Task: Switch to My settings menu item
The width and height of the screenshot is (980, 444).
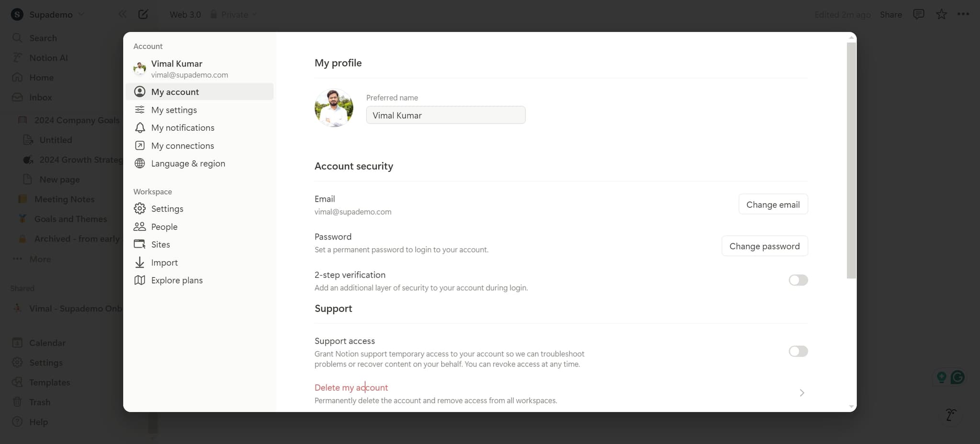Action: pos(174,110)
